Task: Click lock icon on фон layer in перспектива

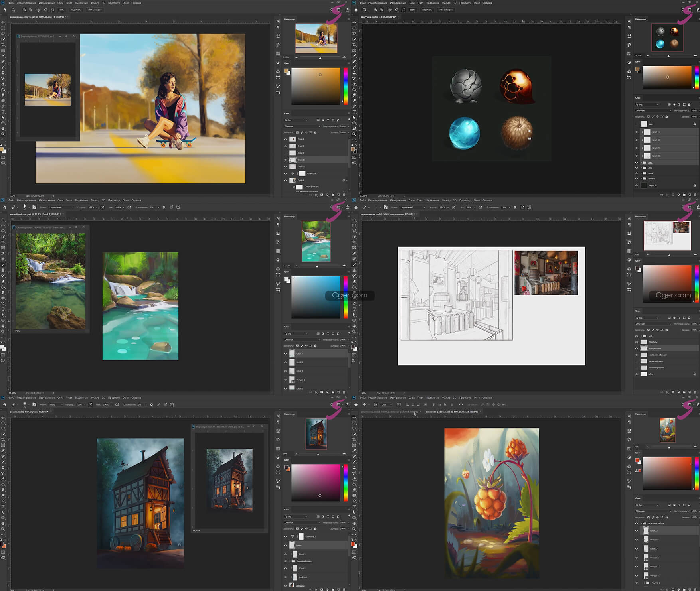Action: (x=694, y=374)
